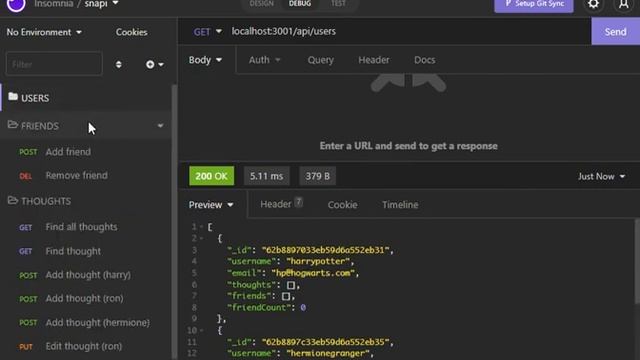This screenshot has width=640, height=360.
Task: Click the THOUGHTS folder icon
Action: pyautogui.click(x=13, y=200)
